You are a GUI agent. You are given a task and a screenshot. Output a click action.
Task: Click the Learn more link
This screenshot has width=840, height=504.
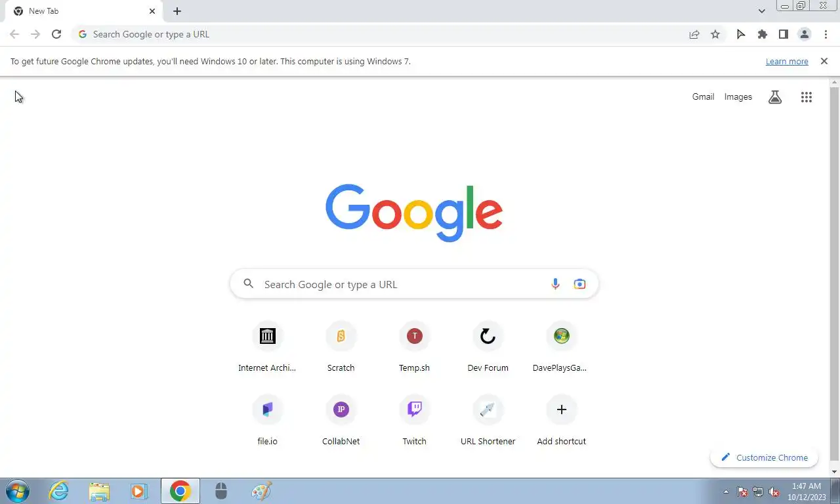(787, 61)
